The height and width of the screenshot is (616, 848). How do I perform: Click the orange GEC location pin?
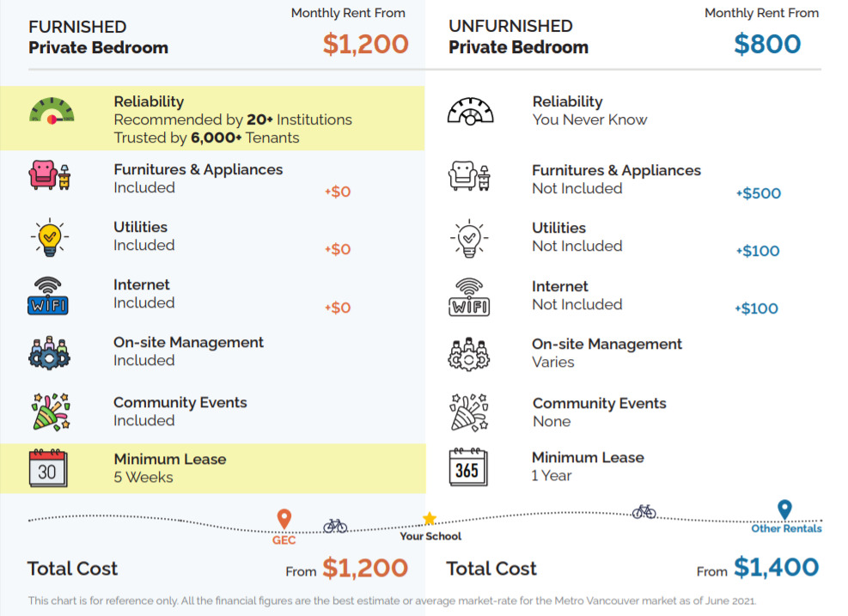coord(284,519)
